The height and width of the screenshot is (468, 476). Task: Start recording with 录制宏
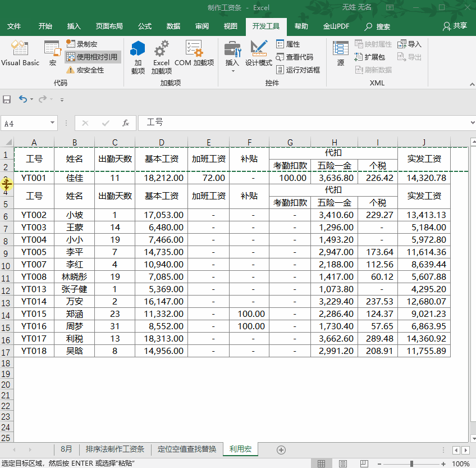82,44
